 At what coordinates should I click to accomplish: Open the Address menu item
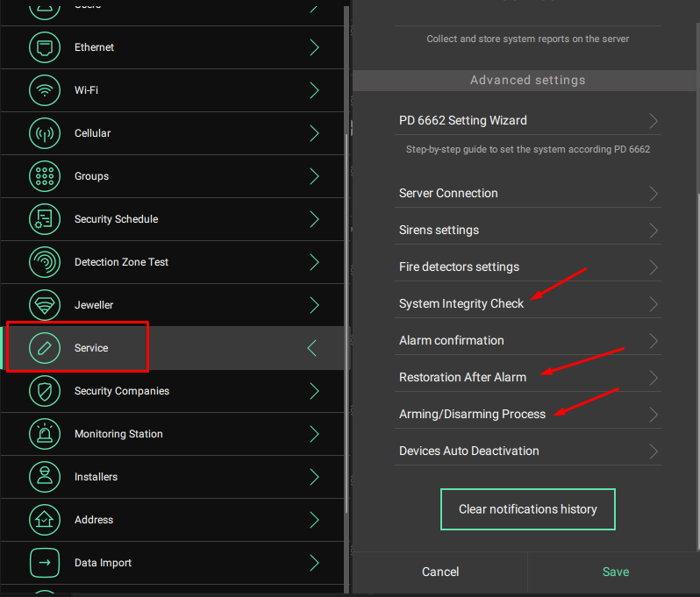(172, 520)
